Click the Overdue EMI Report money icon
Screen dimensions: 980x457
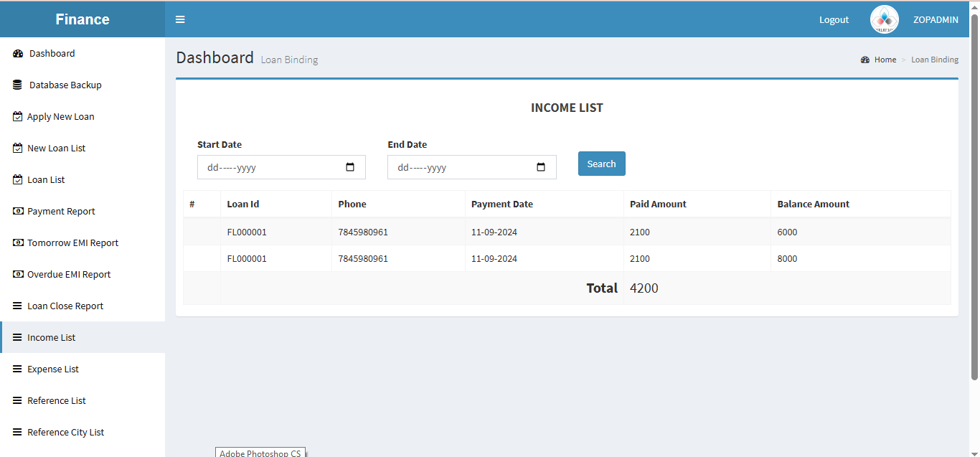(x=18, y=275)
